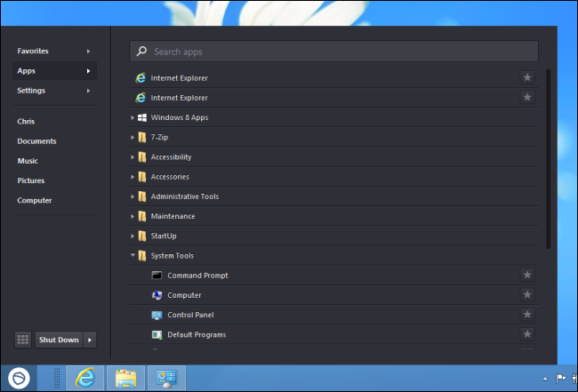This screenshot has height=392, width=578.
Task: Star the Default Programs entry
Action: pyautogui.click(x=527, y=334)
